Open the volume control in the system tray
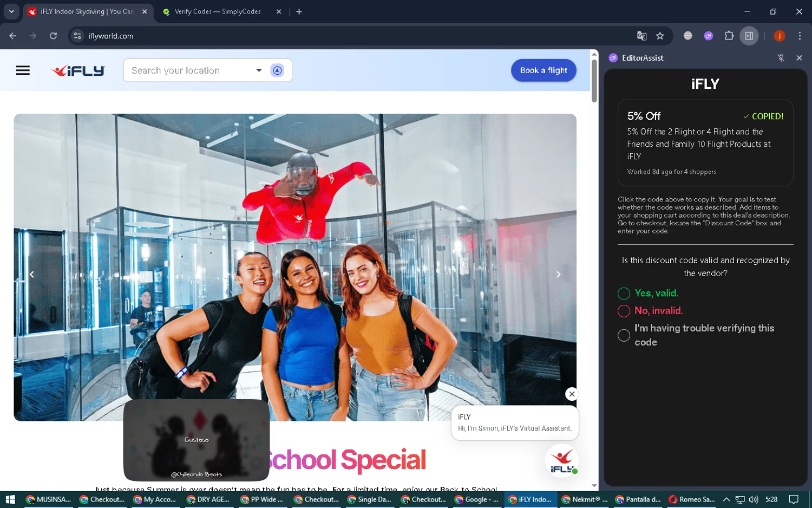This screenshot has height=508, width=812. 754,499
